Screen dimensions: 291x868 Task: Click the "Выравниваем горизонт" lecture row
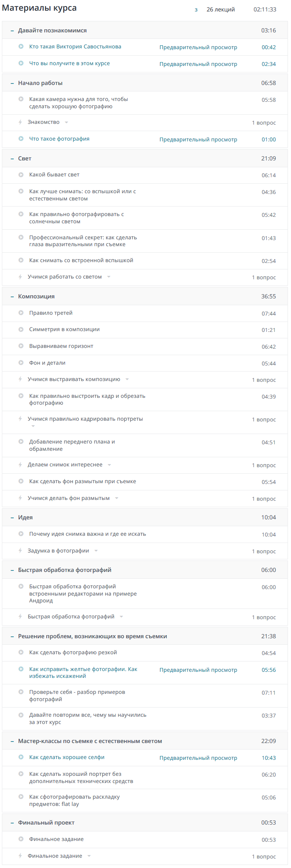pos(61,346)
